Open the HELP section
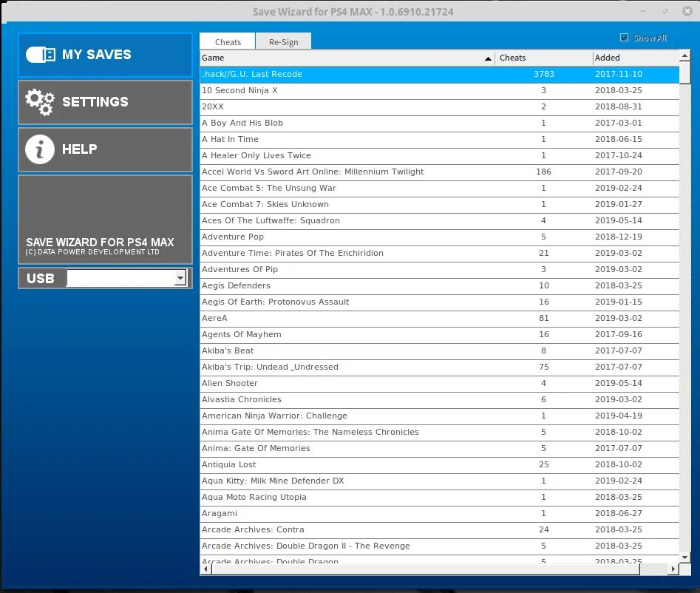 105,149
